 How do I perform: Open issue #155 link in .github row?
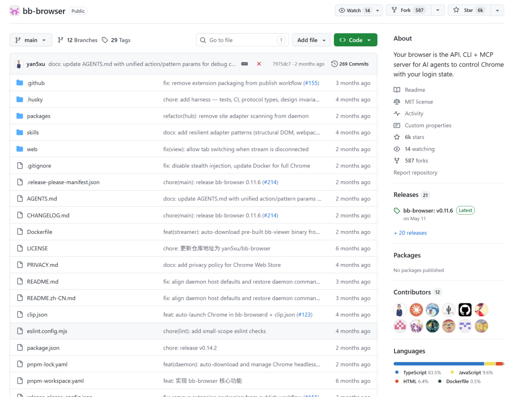click(x=311, y=83)
